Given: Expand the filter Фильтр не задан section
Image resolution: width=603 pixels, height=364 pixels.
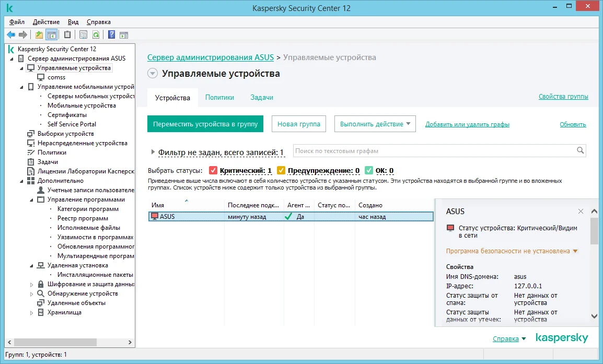Looking at the screenshot, I should pyautogui.click(x=153, y=152).
